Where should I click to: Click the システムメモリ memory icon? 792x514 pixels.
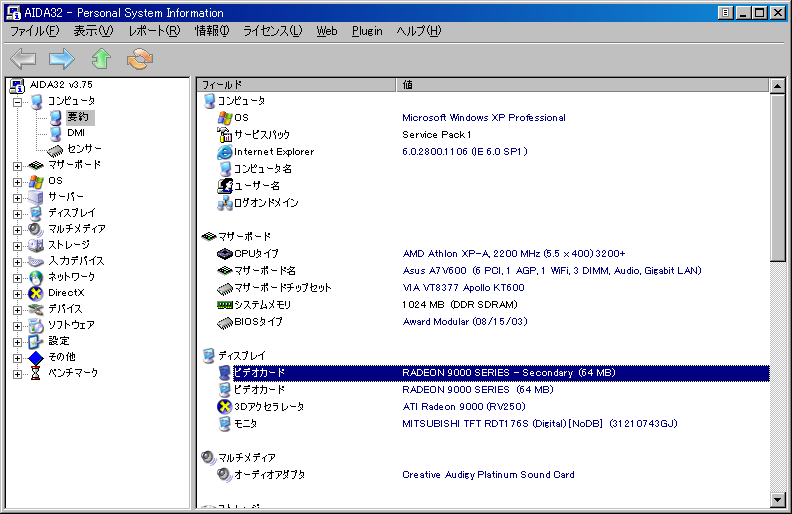coord(224,304)
